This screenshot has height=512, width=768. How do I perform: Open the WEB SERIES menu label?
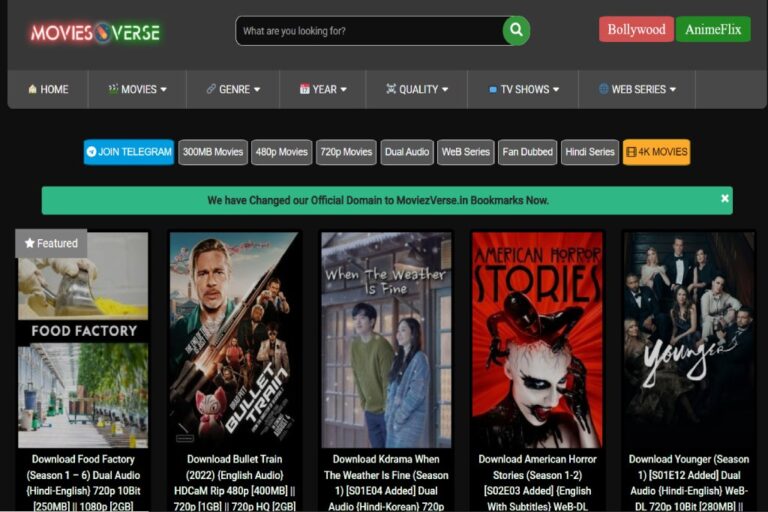point(639,89)
